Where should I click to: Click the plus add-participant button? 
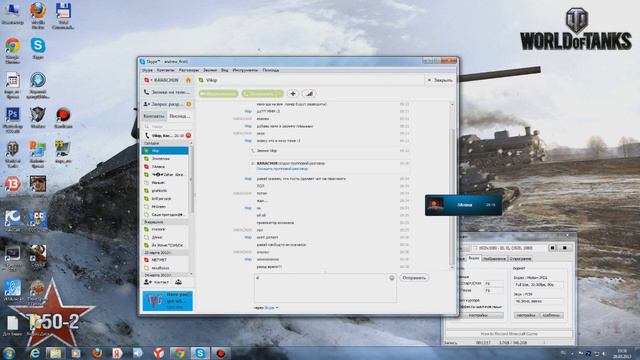coord(293,93)
